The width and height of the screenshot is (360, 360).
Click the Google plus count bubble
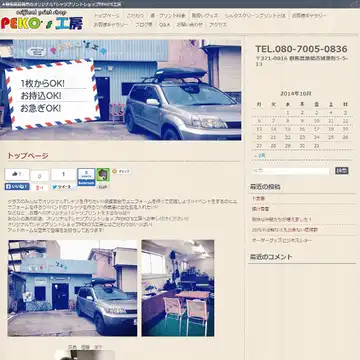coord(40,176)
